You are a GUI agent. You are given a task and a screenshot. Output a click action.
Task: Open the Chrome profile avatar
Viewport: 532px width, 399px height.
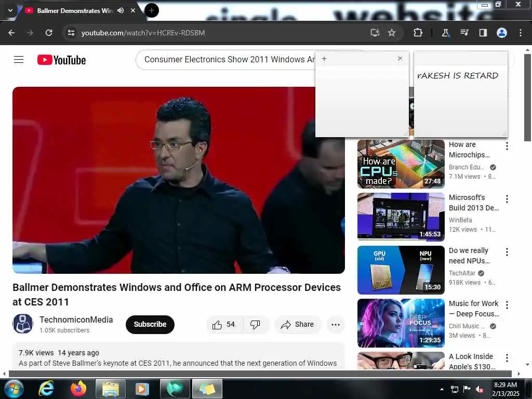[502, 33]
